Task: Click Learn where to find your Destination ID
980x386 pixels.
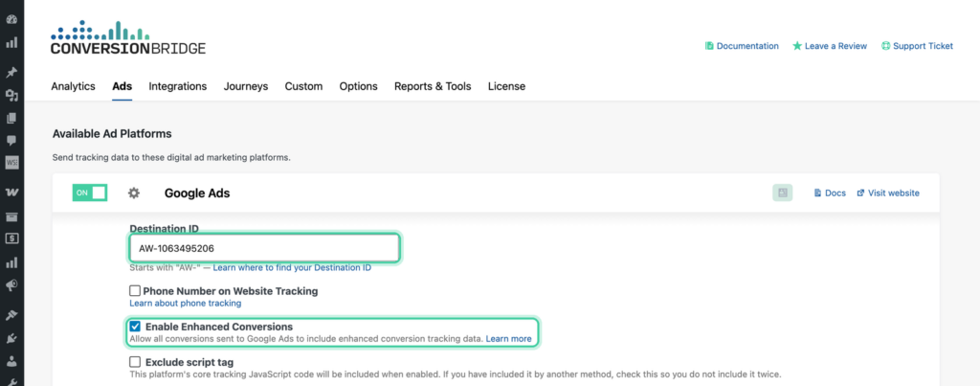Action: 292,268
